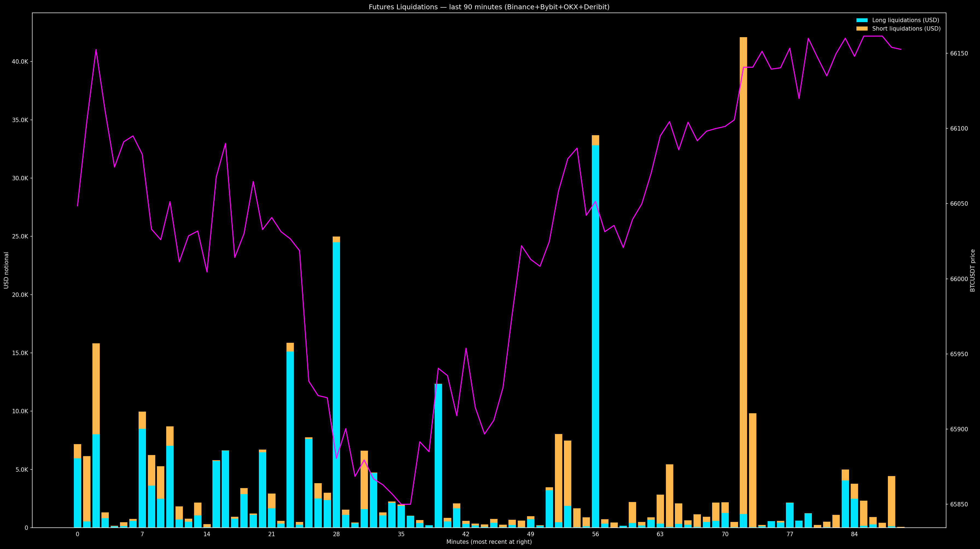980x549 pixels.
Task: Click the Short liquidations (USD) legend label
Action: [906, 28]
